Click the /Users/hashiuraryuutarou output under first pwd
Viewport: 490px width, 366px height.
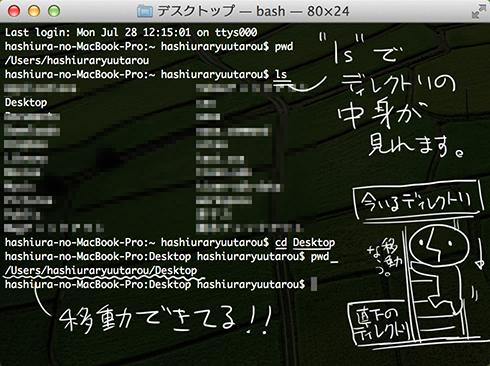[77, 60]
